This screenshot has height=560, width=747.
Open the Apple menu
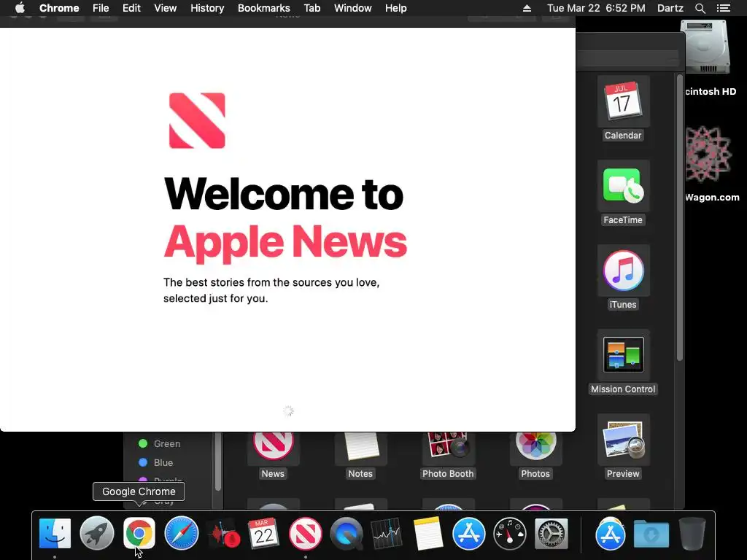tap(20, 8)
